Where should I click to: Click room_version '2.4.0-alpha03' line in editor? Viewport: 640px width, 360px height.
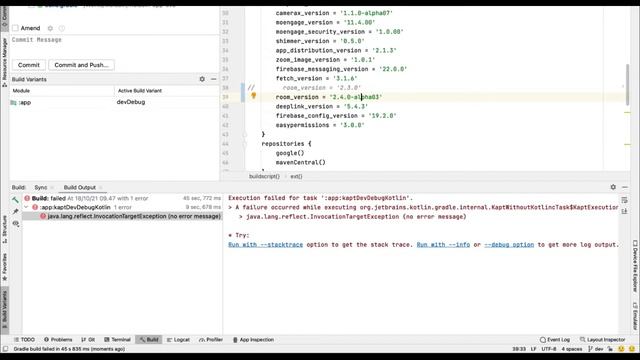329,97
